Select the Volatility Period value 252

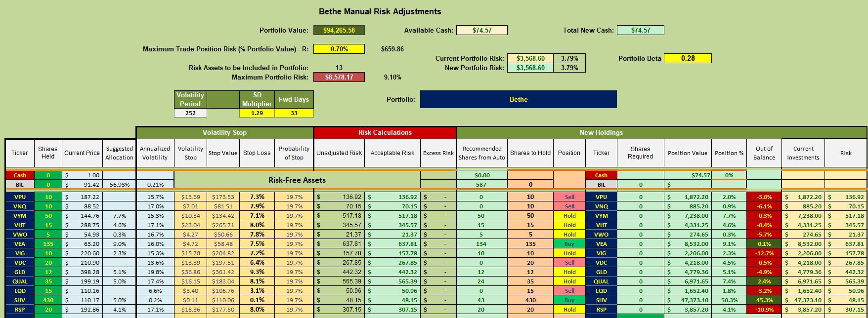[x=190, y=113]
